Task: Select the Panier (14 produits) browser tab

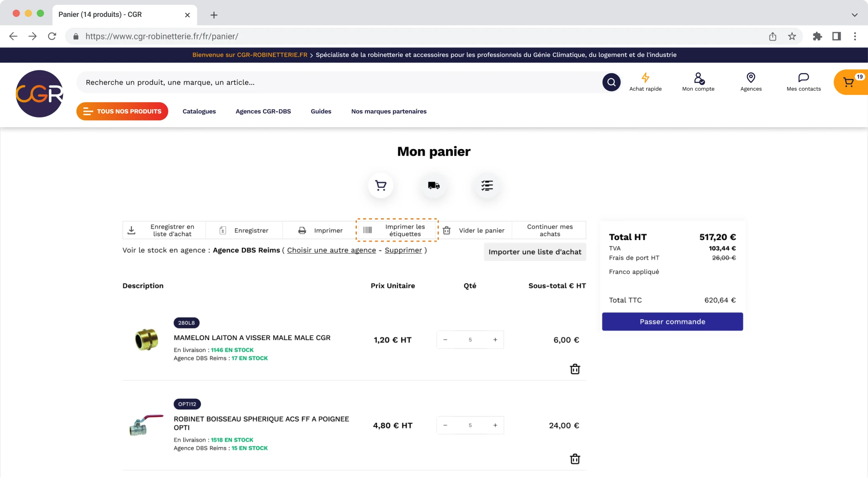Action: click(x=125, y=14)
